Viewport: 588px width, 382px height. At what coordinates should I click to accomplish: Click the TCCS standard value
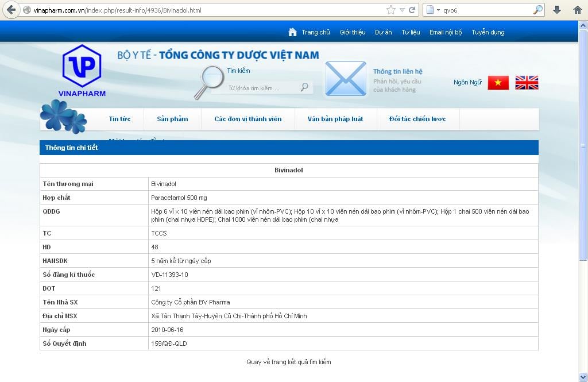pyautogui.click(x=158, y=233)
